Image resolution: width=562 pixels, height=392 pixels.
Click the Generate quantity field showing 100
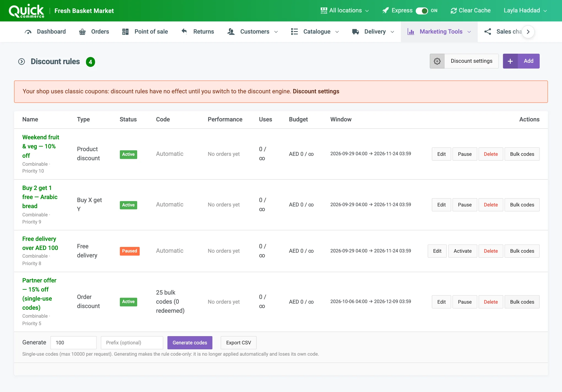coord(74,343)
